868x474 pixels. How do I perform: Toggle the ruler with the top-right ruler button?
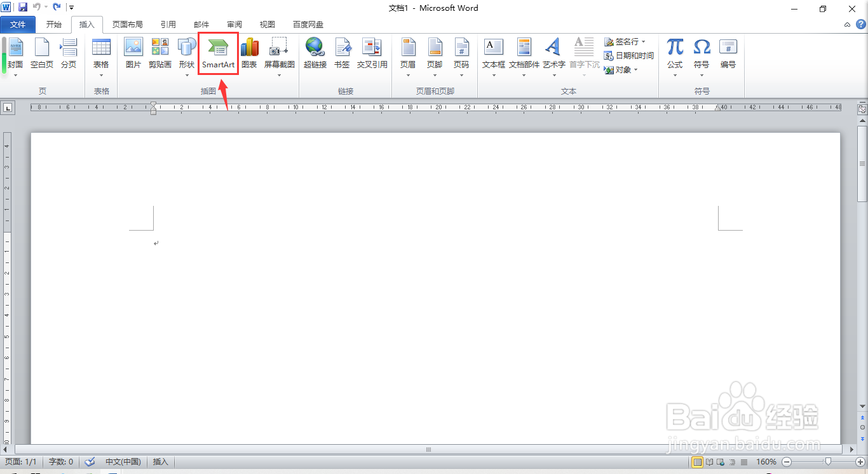click(862, 109)
